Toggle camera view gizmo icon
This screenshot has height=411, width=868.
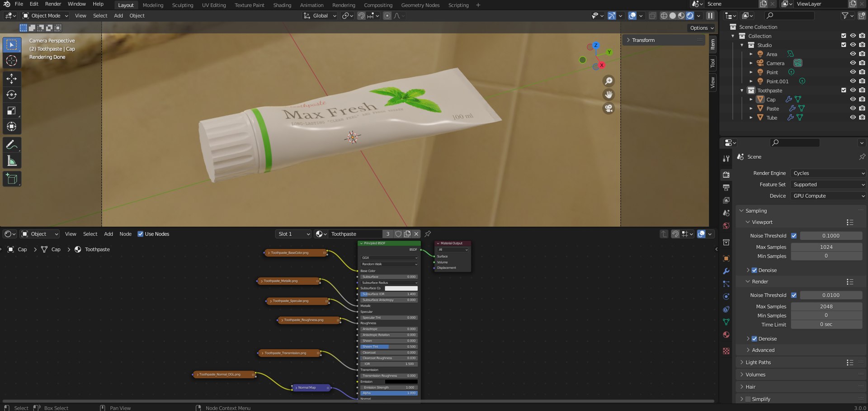[609, 109]
